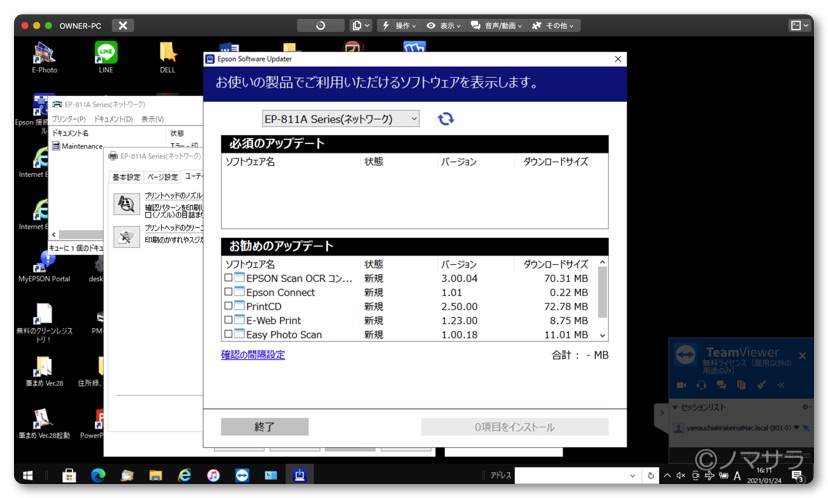Open File Explorer from the taskbar
Image resolution: width=828 pixels, height=498 pixels.
[x=156, y=476]
